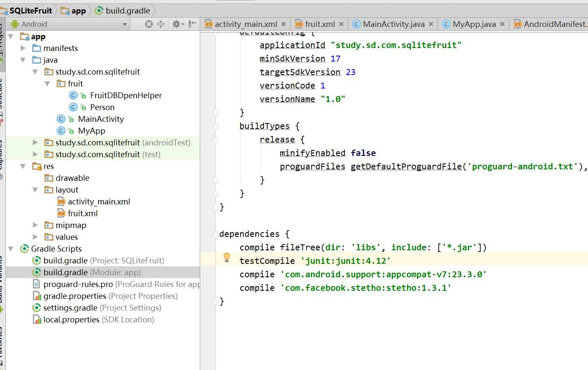Expand the values folder
The height and width of the screenshot is (370, 588).
(x=35, y=237)
